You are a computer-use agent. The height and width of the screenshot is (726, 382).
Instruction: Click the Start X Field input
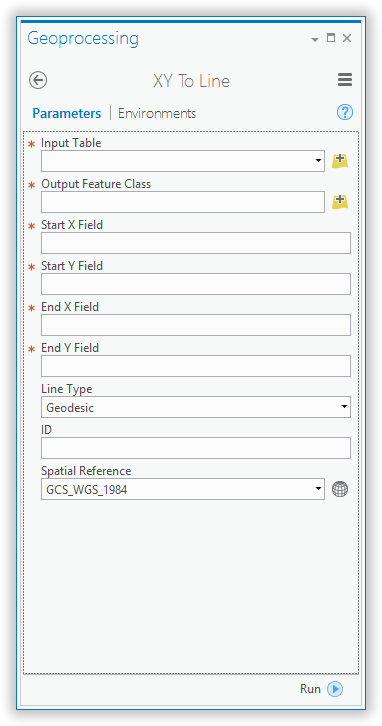coord(196,243)
